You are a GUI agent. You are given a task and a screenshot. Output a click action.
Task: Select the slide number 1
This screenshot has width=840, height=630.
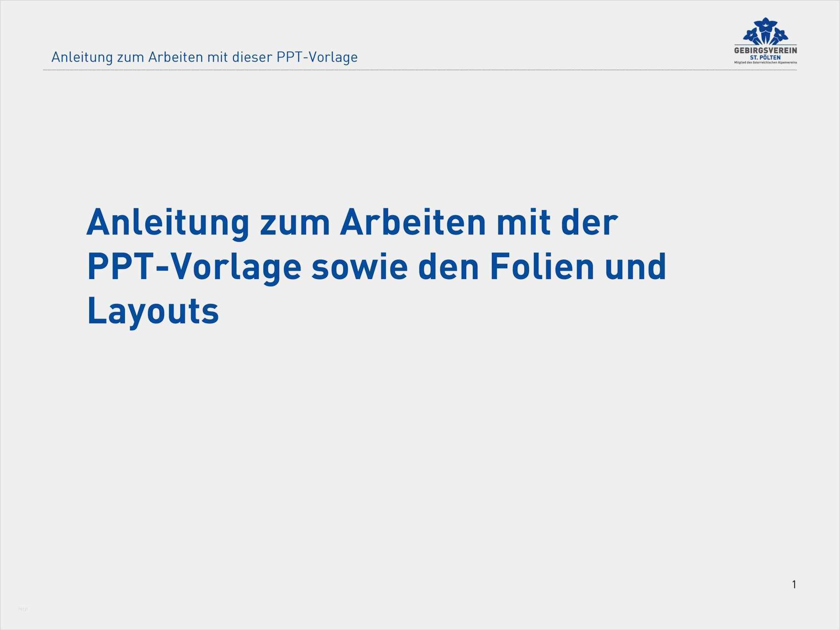[x=794, y=584]
